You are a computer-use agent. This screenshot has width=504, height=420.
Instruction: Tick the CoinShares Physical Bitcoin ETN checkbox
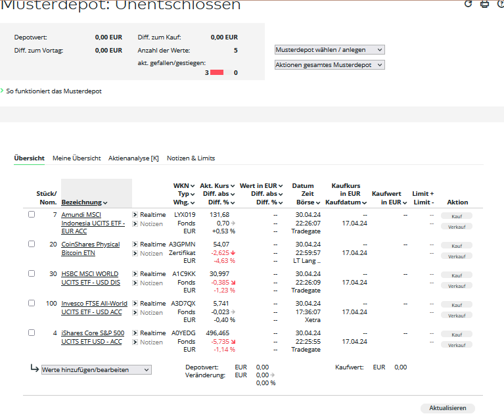[32, 244]
